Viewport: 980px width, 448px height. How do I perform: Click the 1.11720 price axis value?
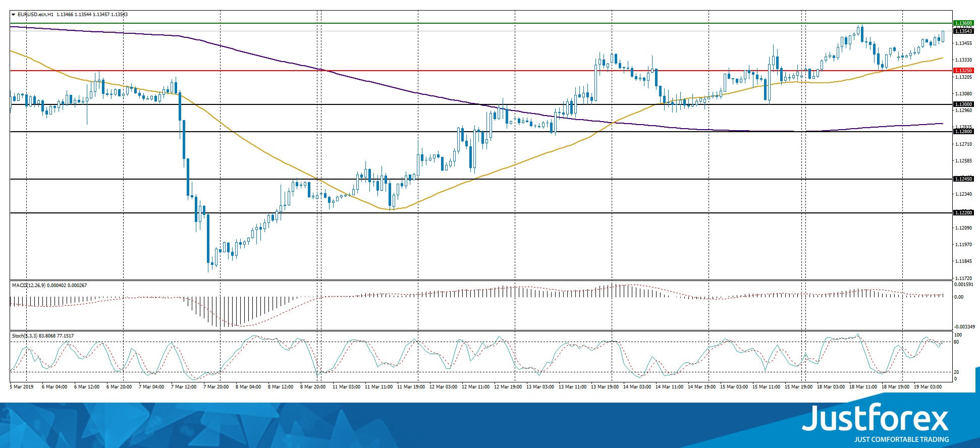tap(964, 278)
